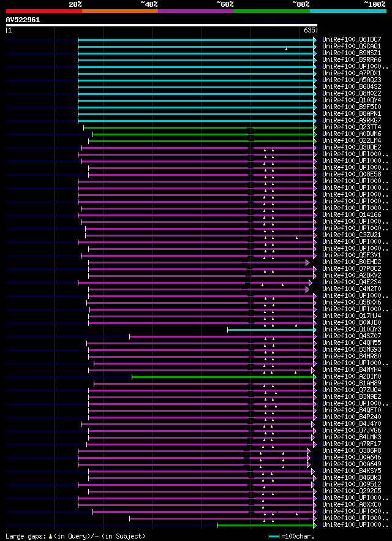This screenshot has width=392, height=541.
Task: Select subject label UniRef100_C4QM55
Action: [x=352, y=343]
